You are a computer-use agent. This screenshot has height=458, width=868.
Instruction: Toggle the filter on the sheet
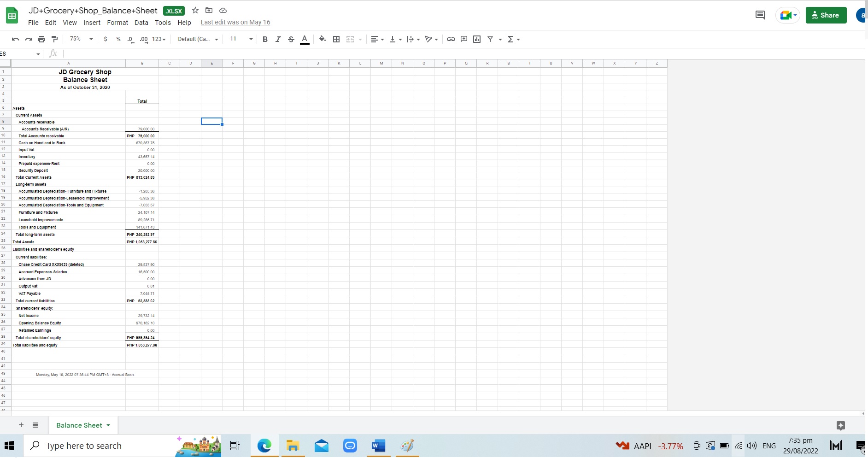click(490, 39)
